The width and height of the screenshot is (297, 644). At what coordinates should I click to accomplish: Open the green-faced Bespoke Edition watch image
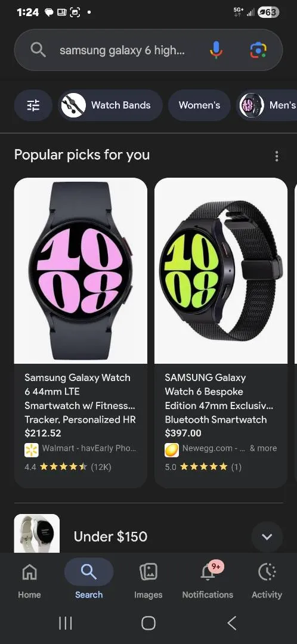pyautogui.click(x=221, y=271)
